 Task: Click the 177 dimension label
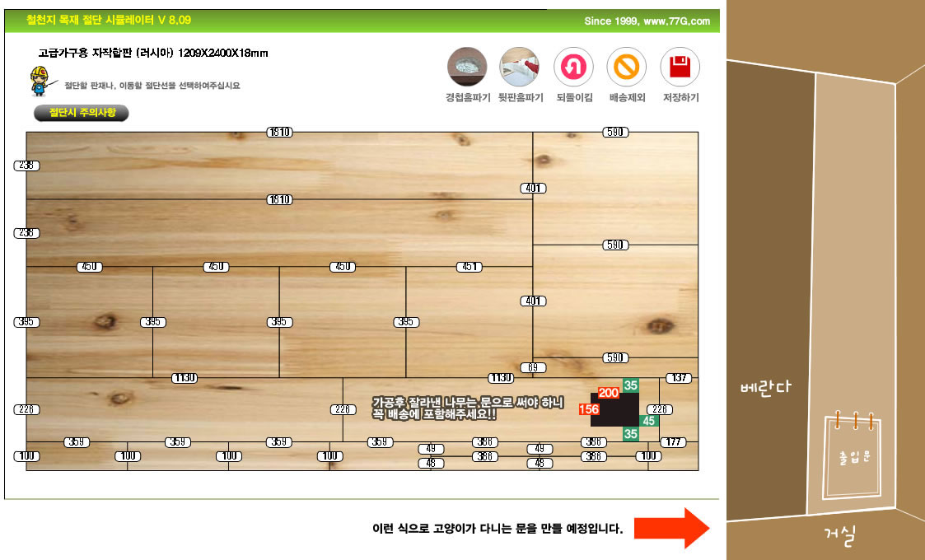tap(673, 442)
